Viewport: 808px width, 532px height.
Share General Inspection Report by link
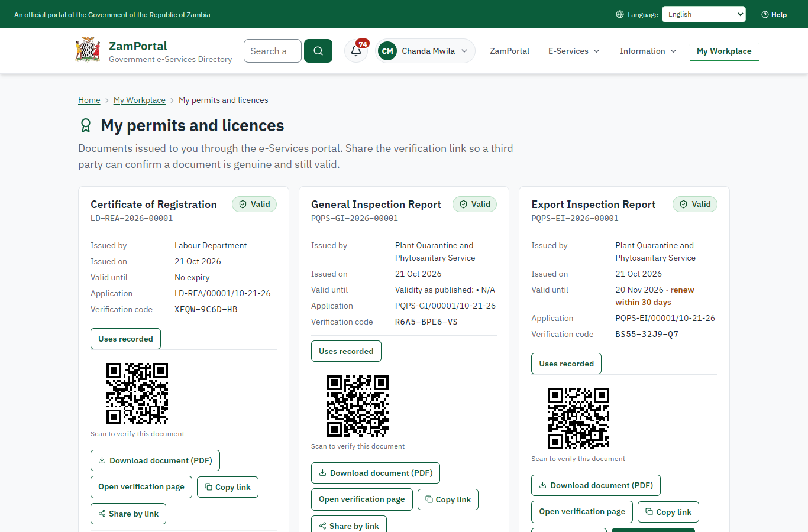click(349, 524)
